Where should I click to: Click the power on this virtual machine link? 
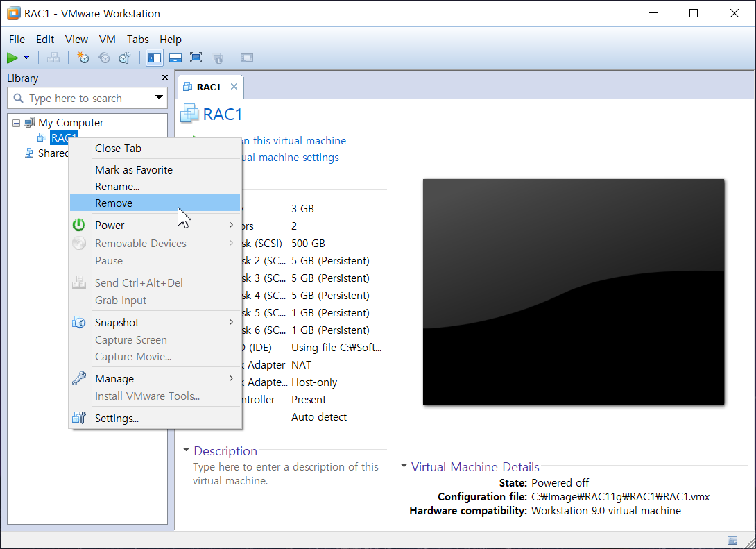(x=293, y=140)
